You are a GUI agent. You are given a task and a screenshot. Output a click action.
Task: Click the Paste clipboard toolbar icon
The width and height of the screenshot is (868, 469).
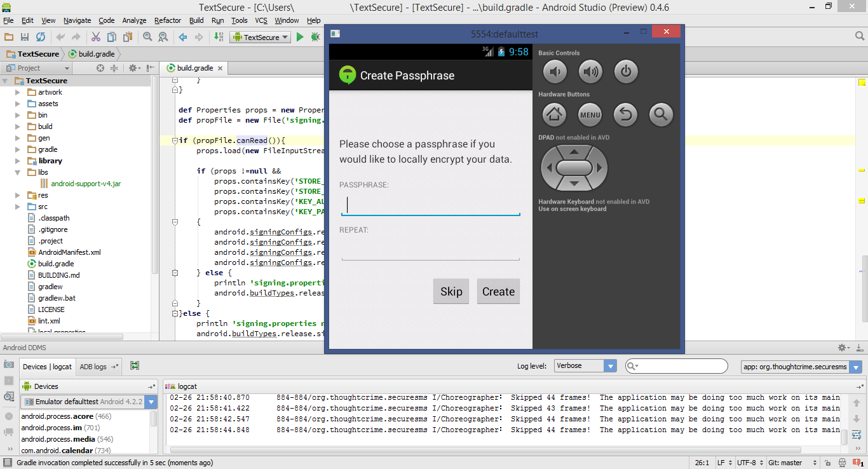(x=128, y=37)
